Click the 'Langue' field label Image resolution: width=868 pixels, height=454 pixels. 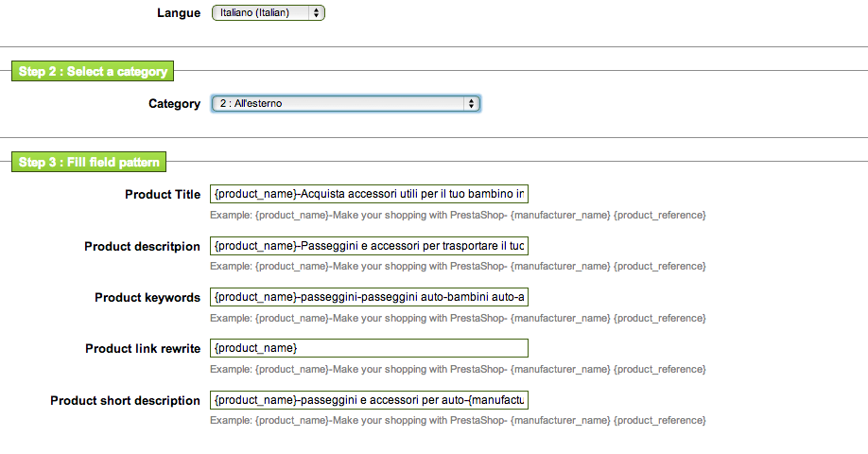(x=178, y=13)
